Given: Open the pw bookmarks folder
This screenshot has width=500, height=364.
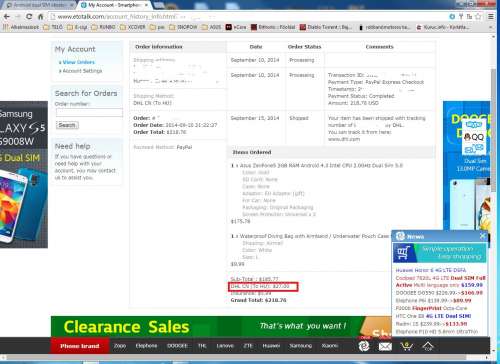Looking at the screenshot, I should coord(157,27).
